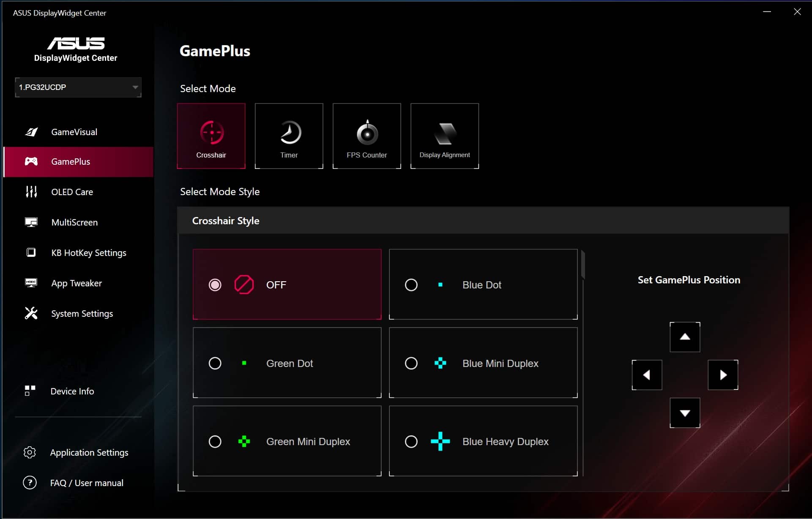Screen dimensions: 812x519
Task: Open FAQ / User manual link
Action: click(x=86, y=483)
